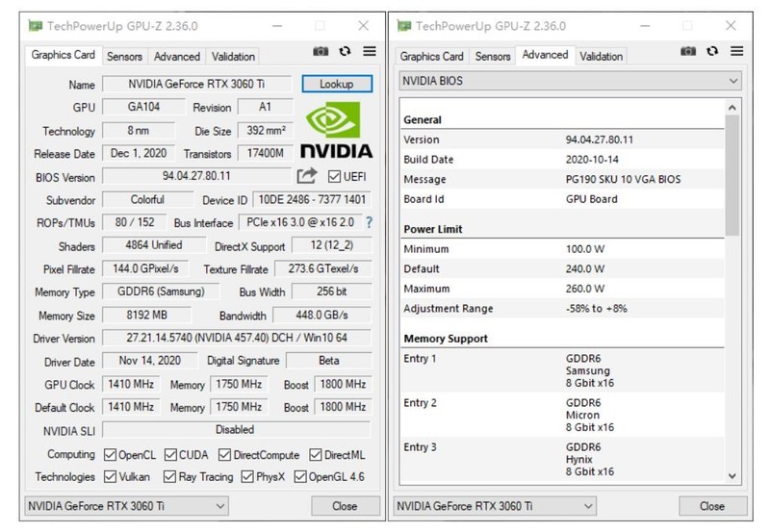The height and width of the screenshot is (532, 770).
Task: Open GPU selector dropdown in right window
Action: [x=495, y=506]
